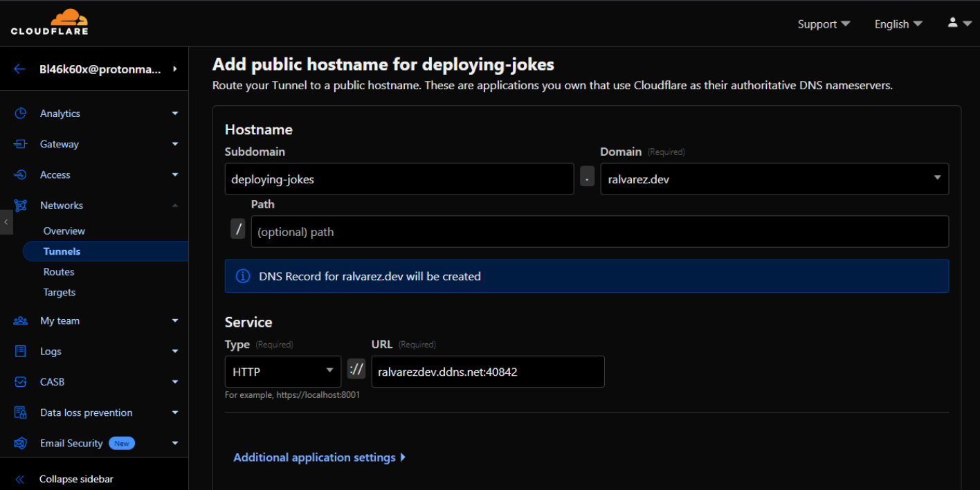Expand the CASB menu arrow

click(175, 382)
